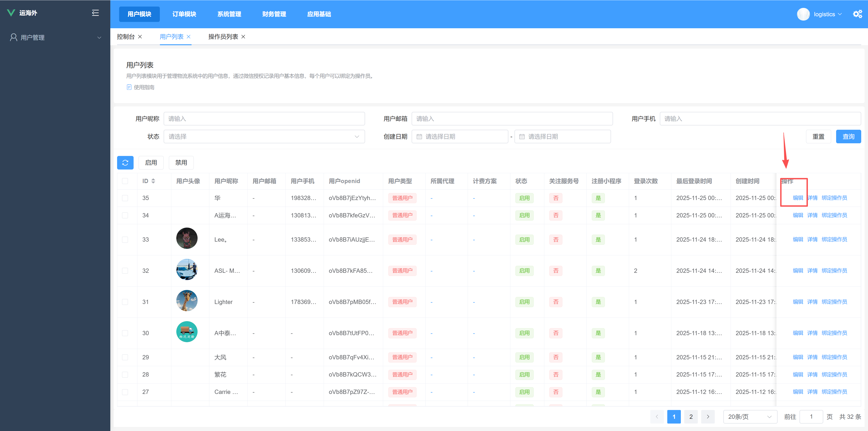This screenshot has width=868, height=431.
Task: Click the 使用指南 document icon link
Action: coord(129,87)
